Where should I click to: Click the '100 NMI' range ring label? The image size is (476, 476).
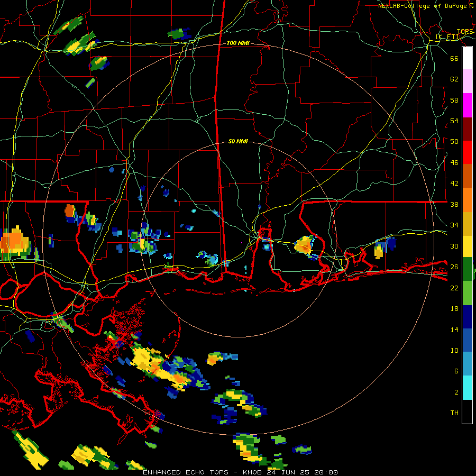(x=238, y=43)
